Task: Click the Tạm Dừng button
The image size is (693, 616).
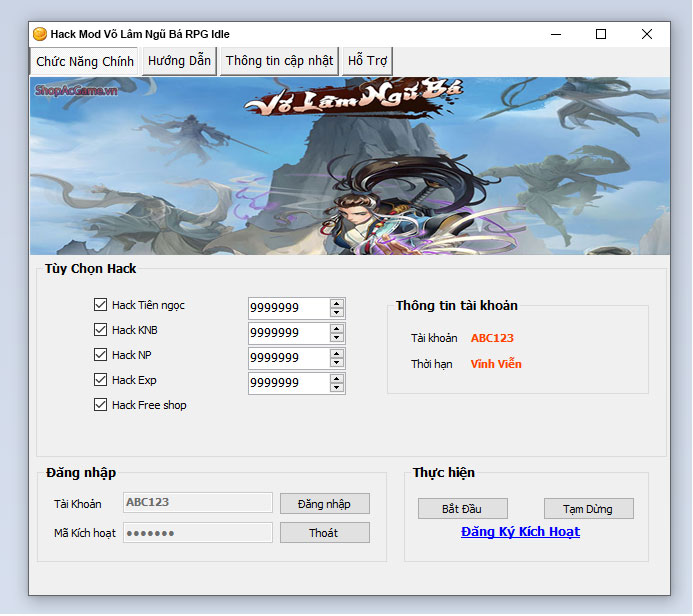Action: pyautogui.click(x=588, y=509)
